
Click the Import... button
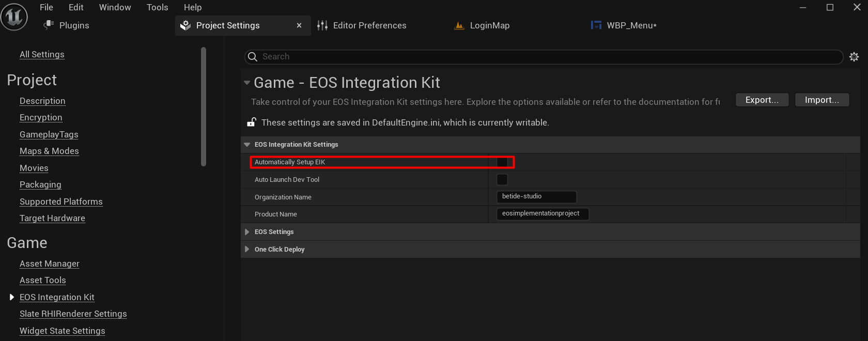(822, 100)
